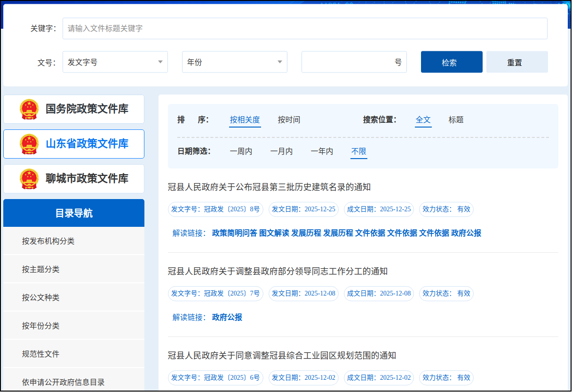Image resolution: width=572 pixels, height=392 pixels.
Task: Open 按主题分类 in navigation
Action: point(74,269)
